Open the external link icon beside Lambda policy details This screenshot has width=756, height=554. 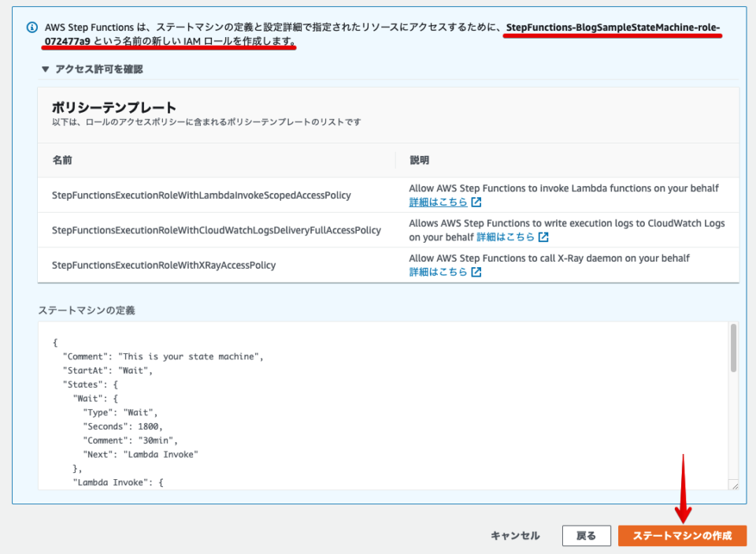[x=475, y=202]
